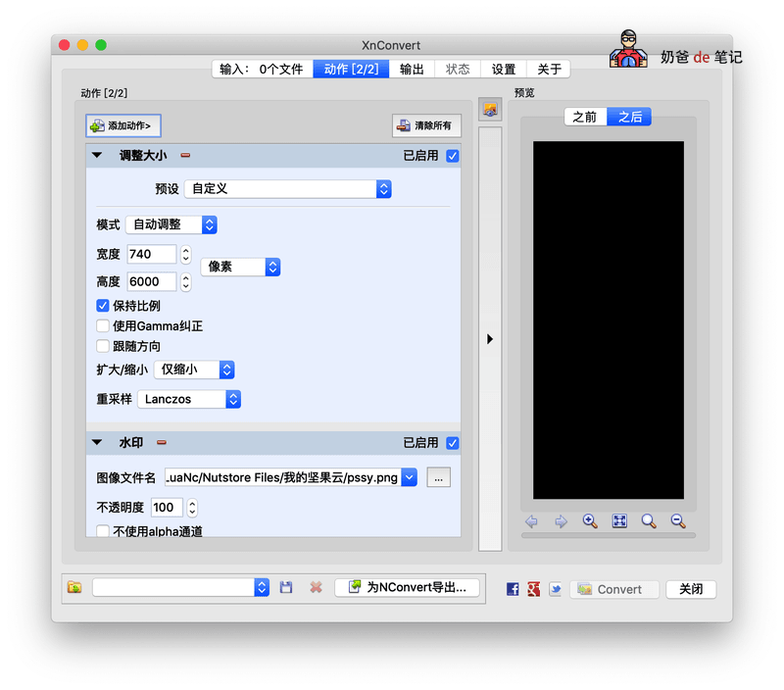Open the 状态 status tab
Screen dimensions: 784x690
(458, 69)
